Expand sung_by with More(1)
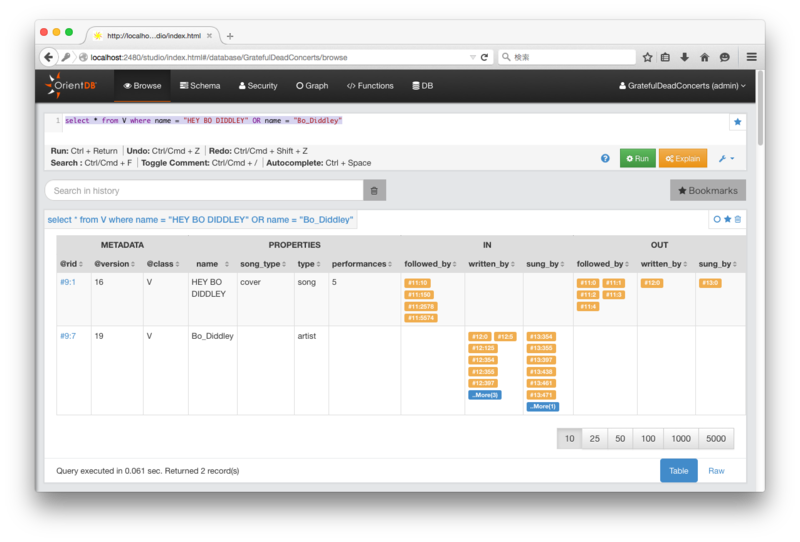Viewport: 800px width, 542px height. [x=543, y=406]
